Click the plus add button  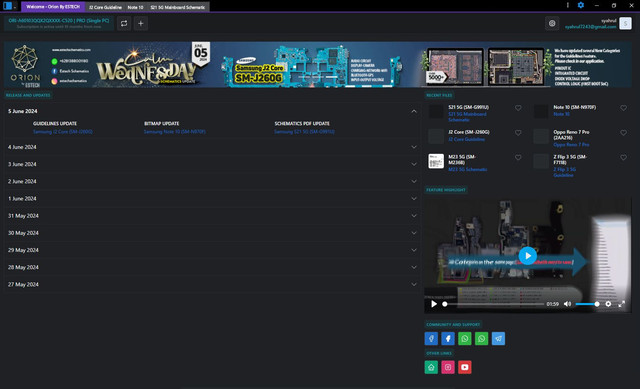coord(141,24)
